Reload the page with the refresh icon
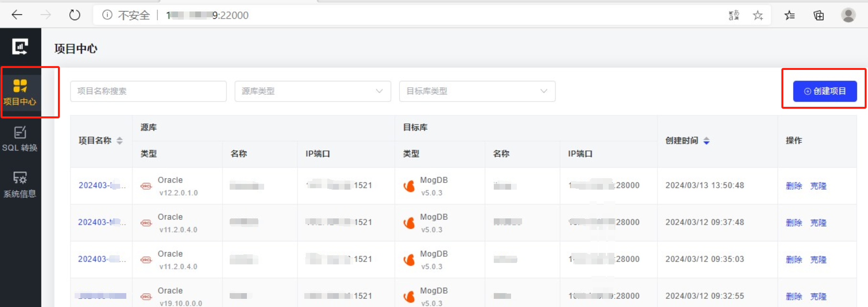 click(x=75, y=15)
